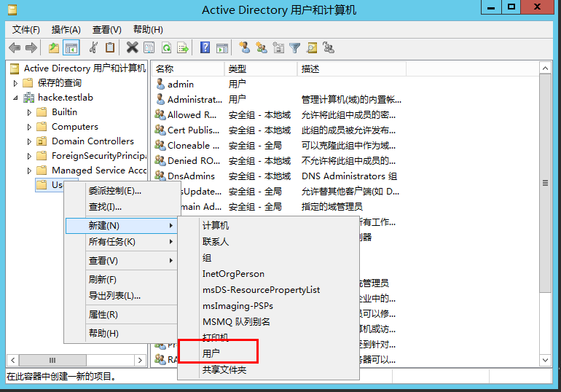The height and width of the screenshot is (392, 561).
Task: Expand the Builtin tree node
Action: 29,112
